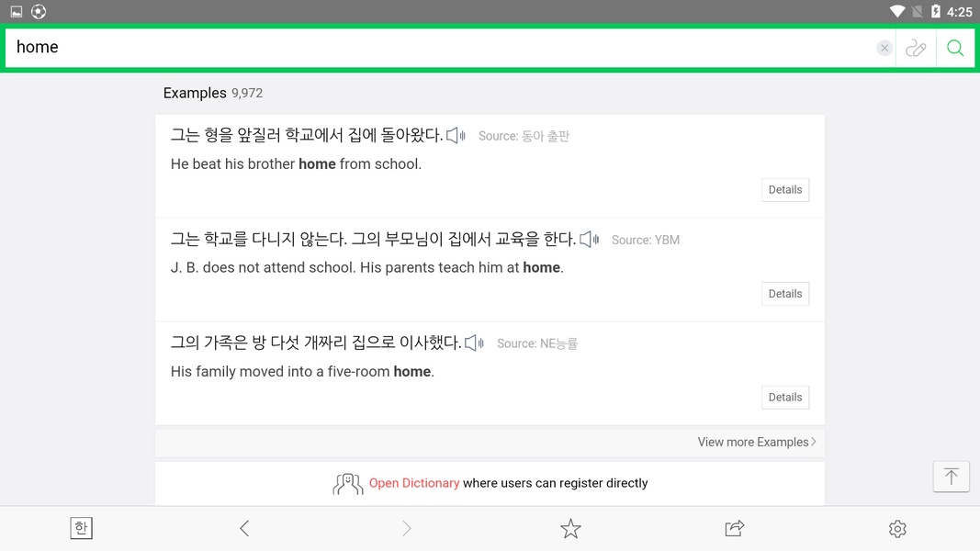Select "His family moved into a five-room home."
Image resolution: width=980 pixels, height=551 pixels.
(x=302, y=372)
